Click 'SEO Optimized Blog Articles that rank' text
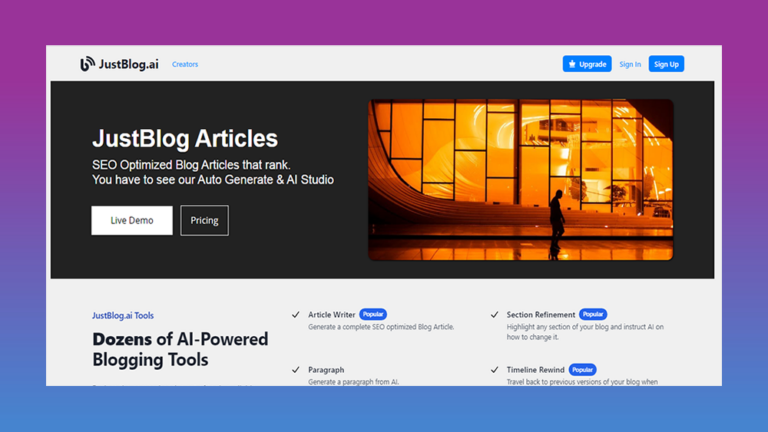Viewport: 768px width, 432px height. click(x=192, y=165)
